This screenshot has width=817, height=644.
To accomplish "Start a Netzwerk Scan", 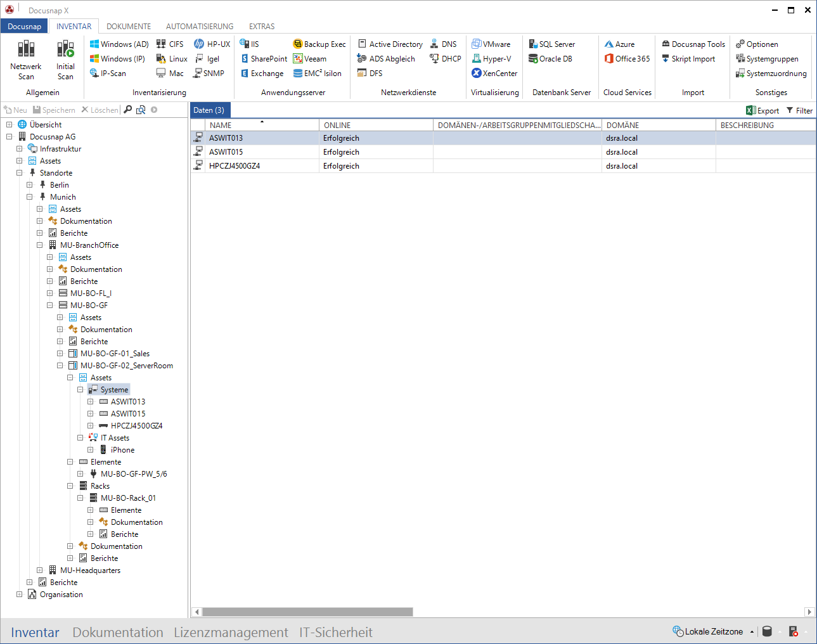I will 26,60.
